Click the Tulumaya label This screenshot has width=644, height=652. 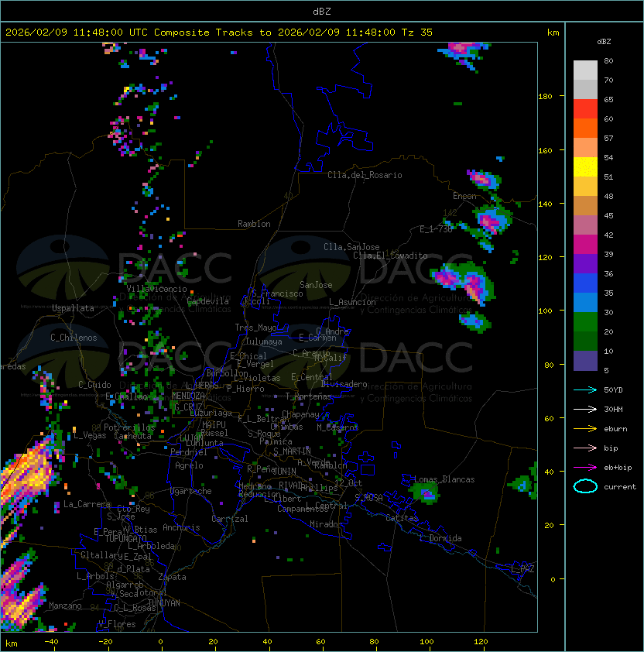264,341
